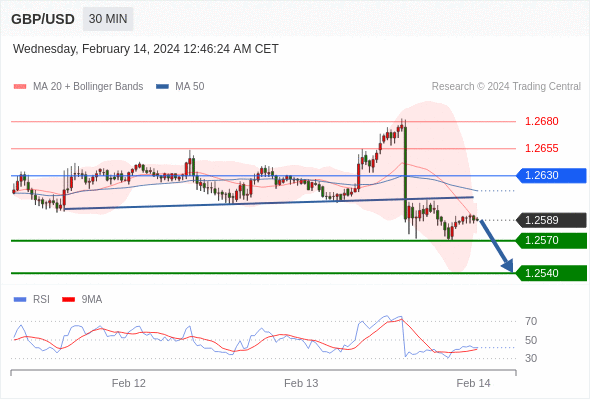Select the 1.2540 target price tag

[x=551, y=273]
